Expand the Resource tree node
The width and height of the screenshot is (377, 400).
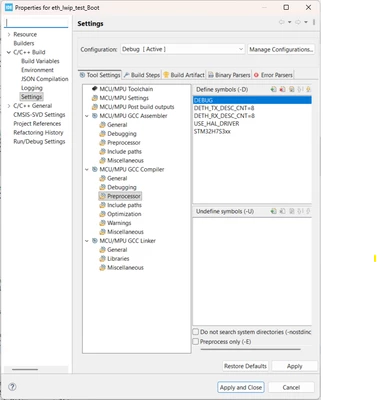click(9, 34)
